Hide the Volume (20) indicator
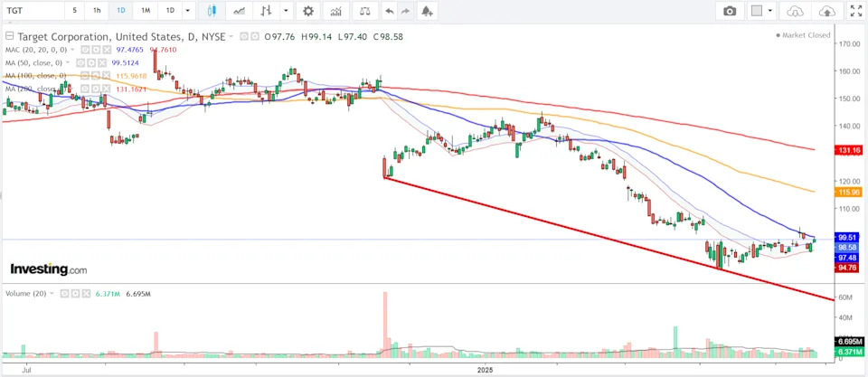This screenshot has height=377, width=868. [65, 294]
